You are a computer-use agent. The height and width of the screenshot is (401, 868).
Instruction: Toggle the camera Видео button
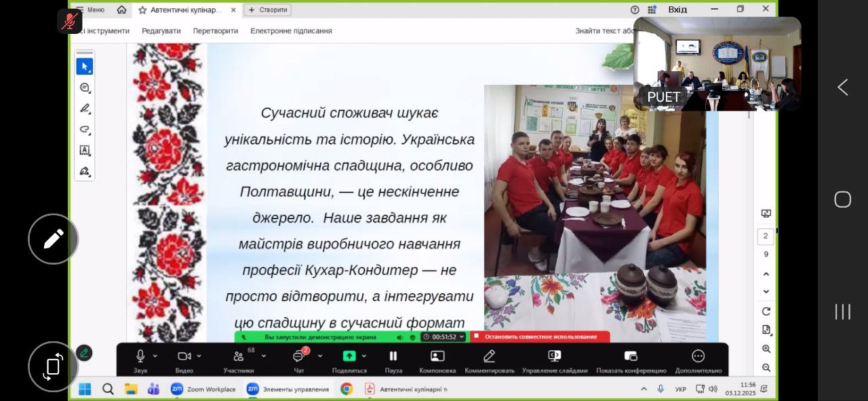(184, 360)
